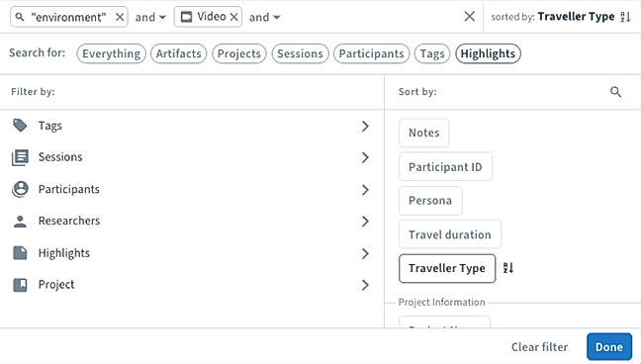Click the Sessions filter row label

click(60, 157)
